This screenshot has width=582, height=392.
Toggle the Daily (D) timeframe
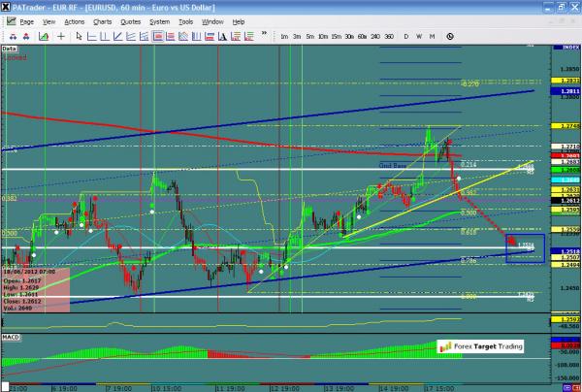point(405,36)
